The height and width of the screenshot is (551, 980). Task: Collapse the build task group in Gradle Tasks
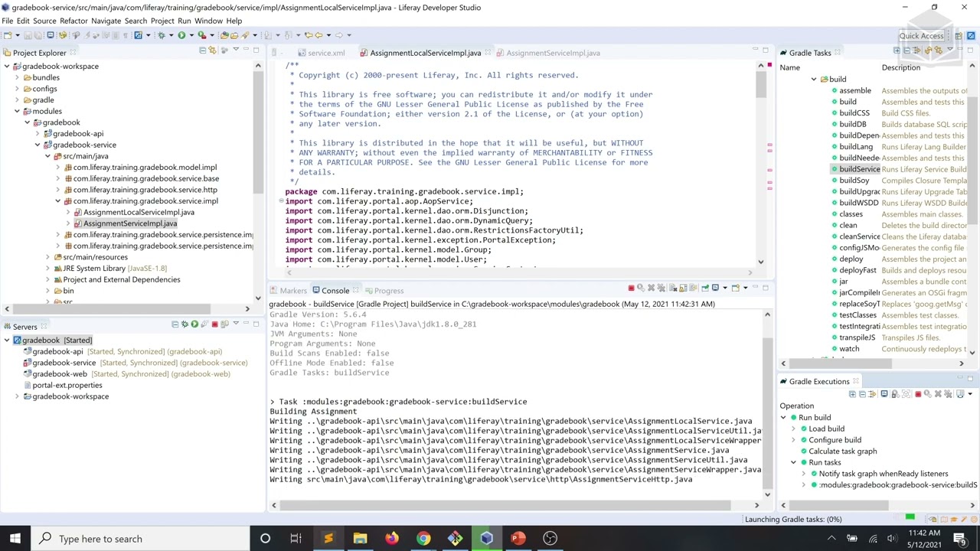814,80
